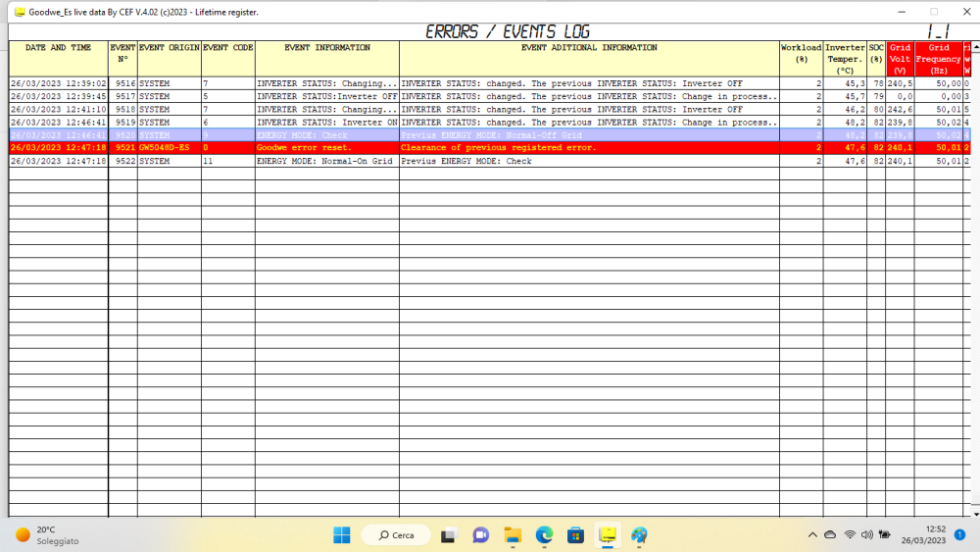Click 'ENERGY MODE: Normal-On Grid' cell

point(327,161)
